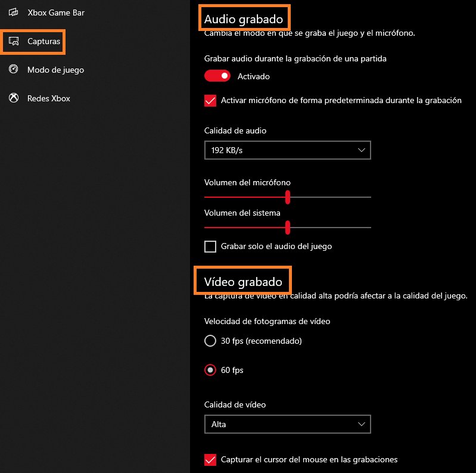
Task: Select the 60 fps radio button
Action: 210,370
